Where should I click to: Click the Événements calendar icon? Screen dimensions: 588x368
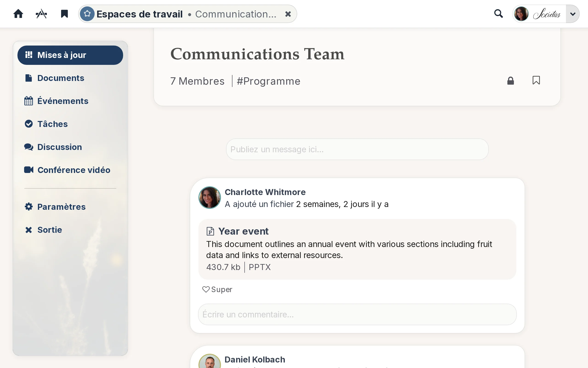[x=29, y=101]
